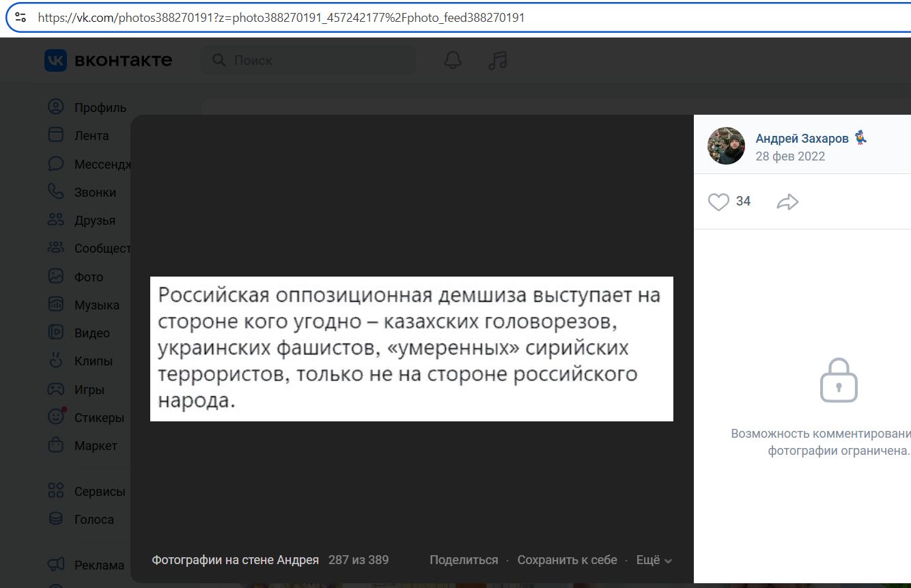Open the music note icon in header
Image resolution: width=911 pixels, height=588 pixels.
(498, 60)
